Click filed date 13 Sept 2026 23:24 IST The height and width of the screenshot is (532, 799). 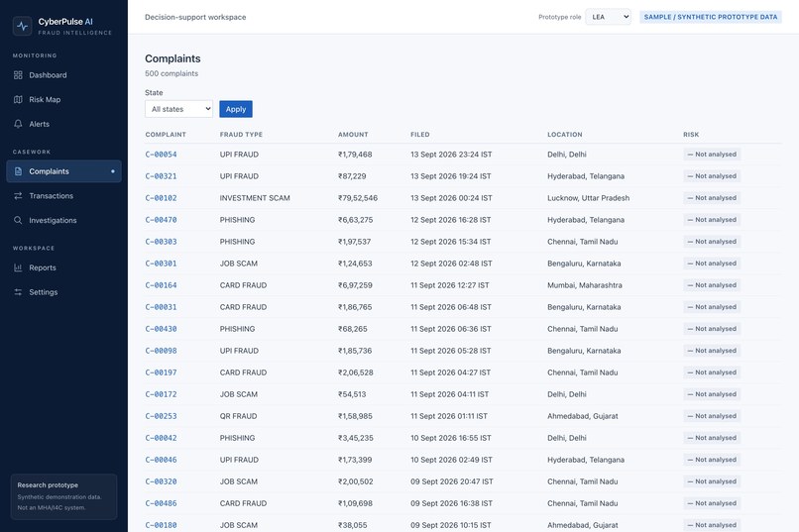[x=451, y=155]
